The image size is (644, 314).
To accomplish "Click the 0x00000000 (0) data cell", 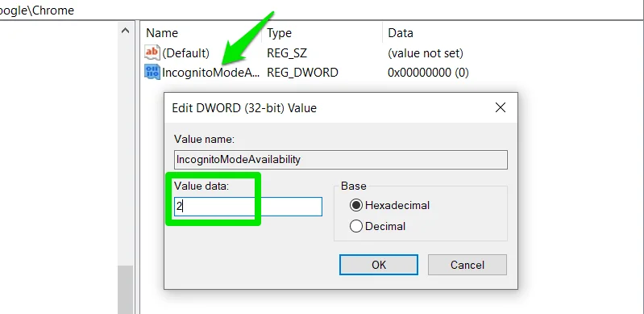I will [428, 73].
